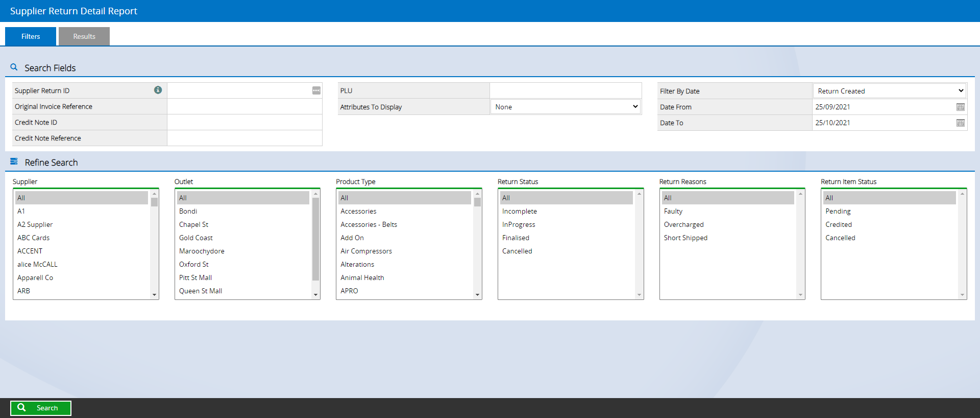Screen dimensions: 980x418
Task: Click the Refine Search list icon
Action: click(x=14, y=161)
